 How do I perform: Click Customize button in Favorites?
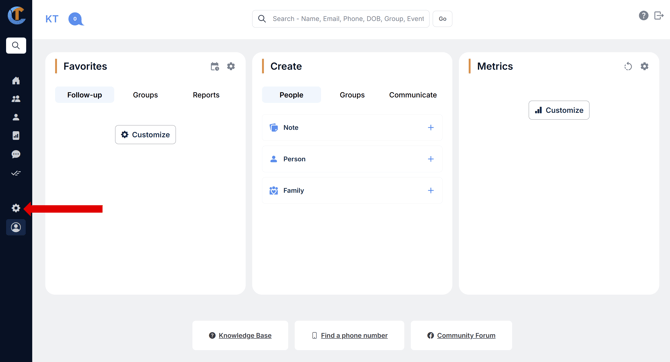pos(145,135)
